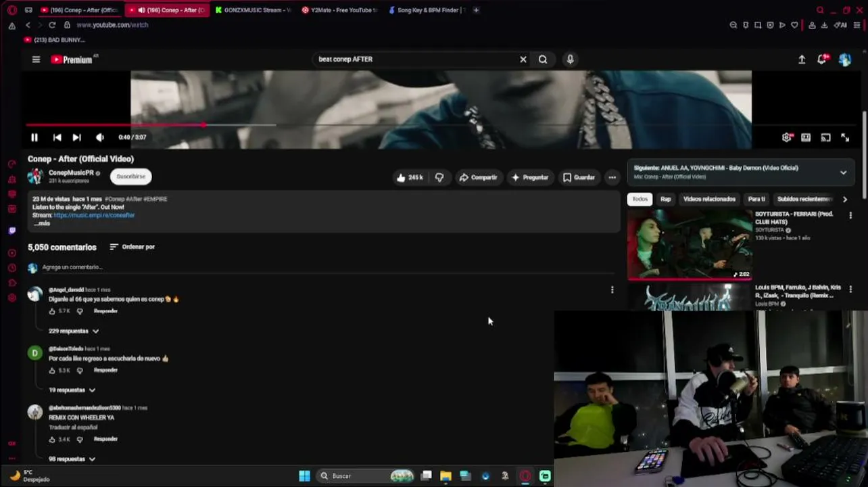868x487 pixels.
Task: Reply to the @DeisonToledo comment
Action: pos(105,371)
